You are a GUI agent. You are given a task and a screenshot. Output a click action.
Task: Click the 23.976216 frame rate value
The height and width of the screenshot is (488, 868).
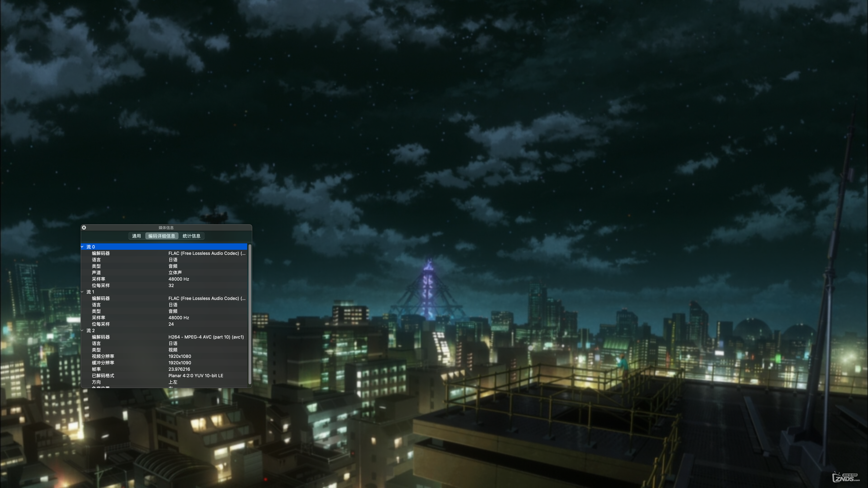[179, 369]
